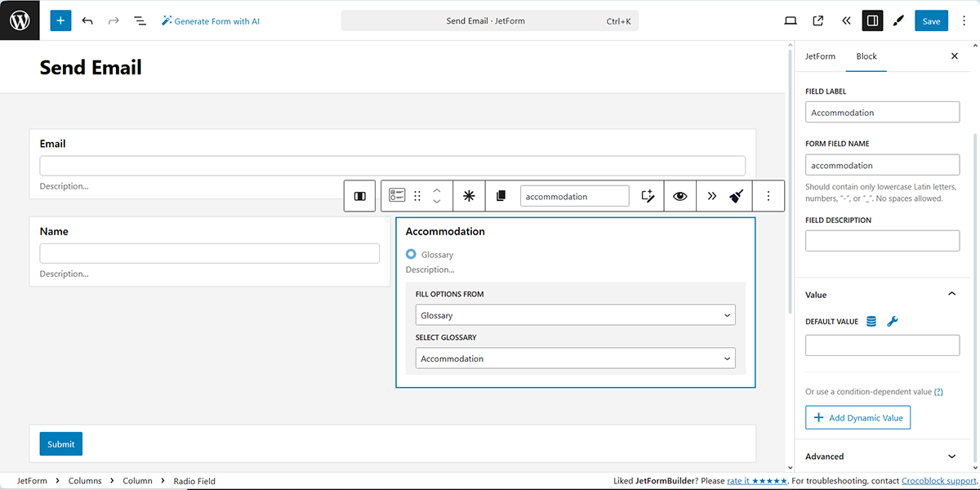This screenshot has height=490, width=980.
Task: Click the block drag handle dots
Action: pyautogui.click(x=417, y=196)
